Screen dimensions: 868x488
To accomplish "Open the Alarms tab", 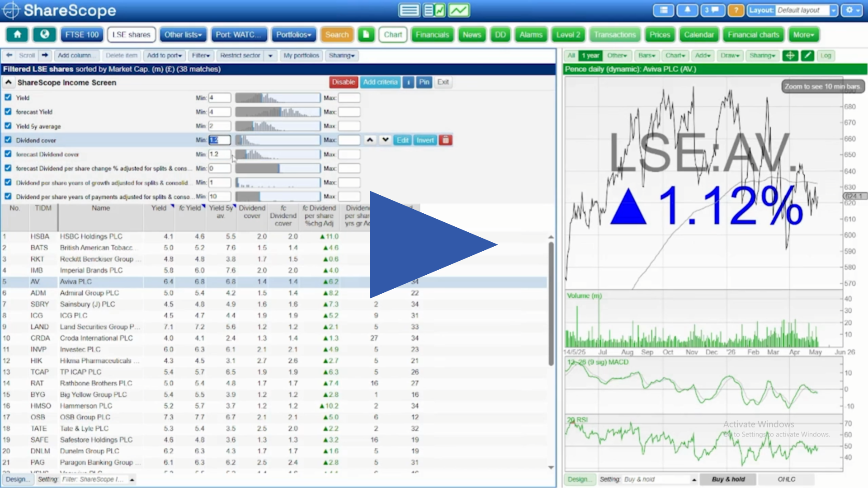I will pyautogui.click(x=531, y=34).
